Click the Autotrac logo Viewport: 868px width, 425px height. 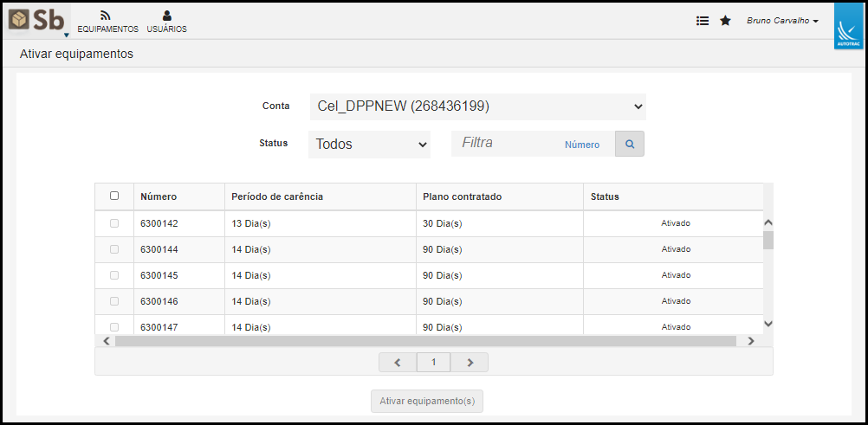point(848,26)
